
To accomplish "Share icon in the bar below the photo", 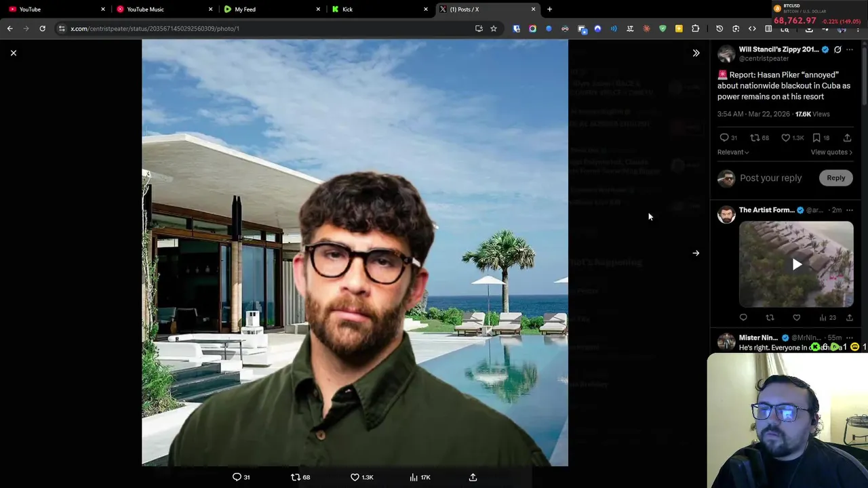I will click(473, 477).
